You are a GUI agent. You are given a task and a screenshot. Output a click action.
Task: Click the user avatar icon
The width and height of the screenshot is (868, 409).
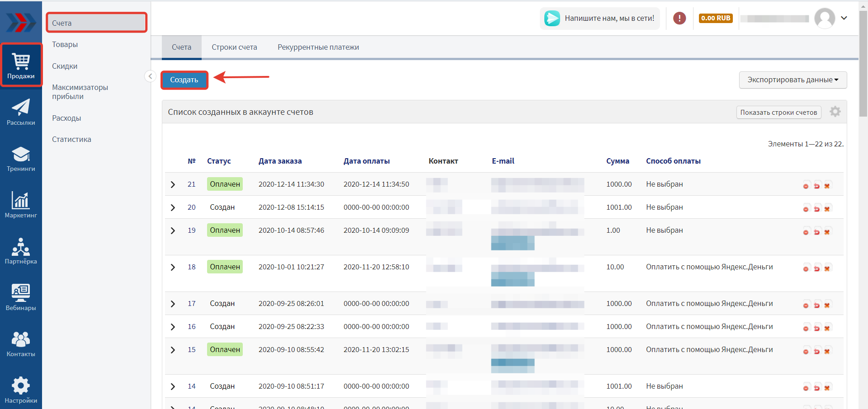825,18
